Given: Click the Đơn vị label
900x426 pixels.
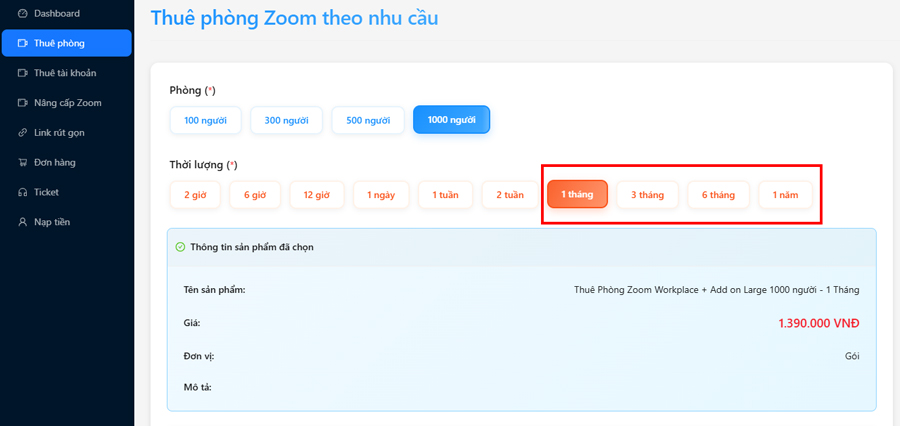Looking at the screenshot, I should pyautogui.click(x=199, y=356).
